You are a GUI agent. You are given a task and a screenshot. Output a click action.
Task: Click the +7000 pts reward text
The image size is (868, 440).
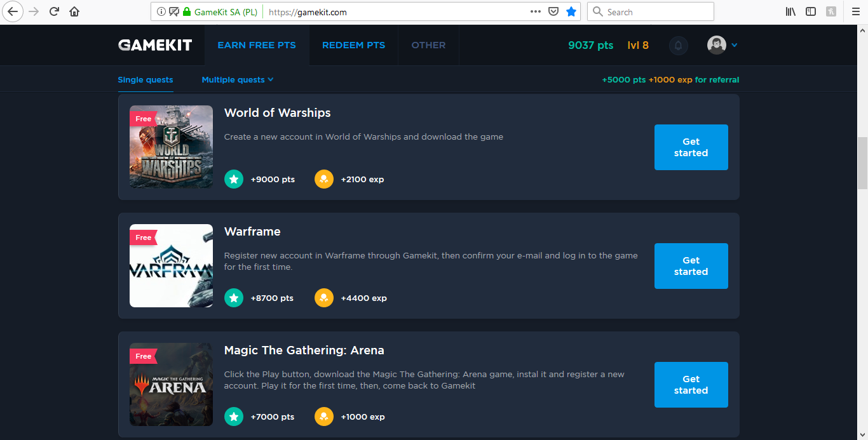pyautogui.click(x=273, y=417)
